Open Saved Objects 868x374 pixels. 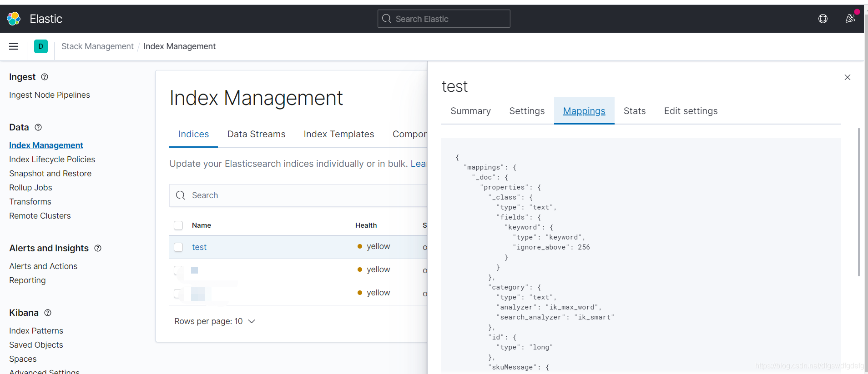click(36, 345)
